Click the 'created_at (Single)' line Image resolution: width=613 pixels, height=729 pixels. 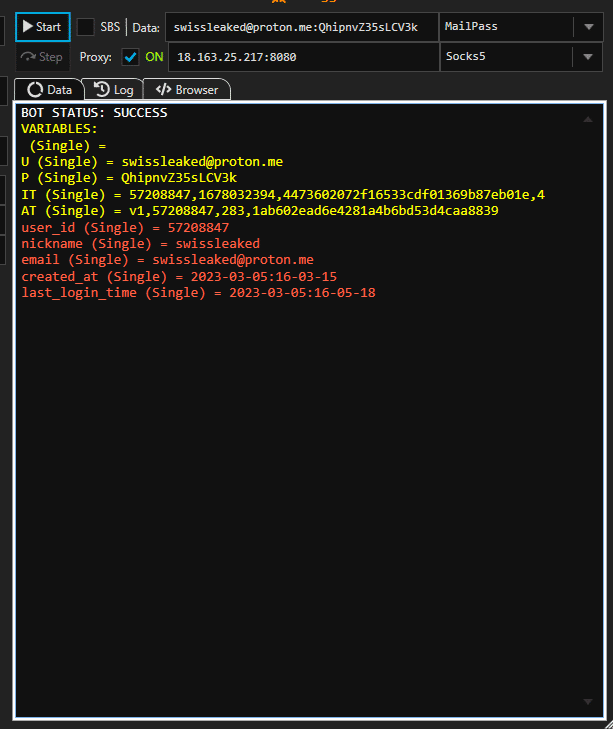point(179,277)
